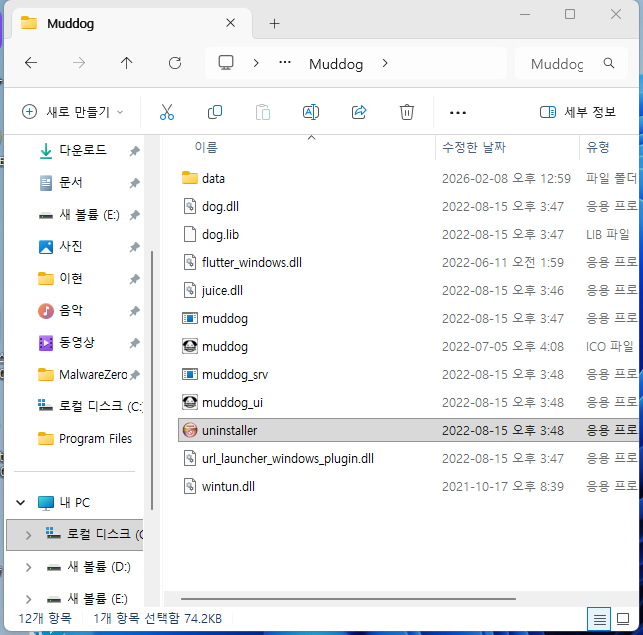This screenshot has height=635, width=643.
Task: Open the See more ellipsis toolbar menu
Action: click(458, 112)
